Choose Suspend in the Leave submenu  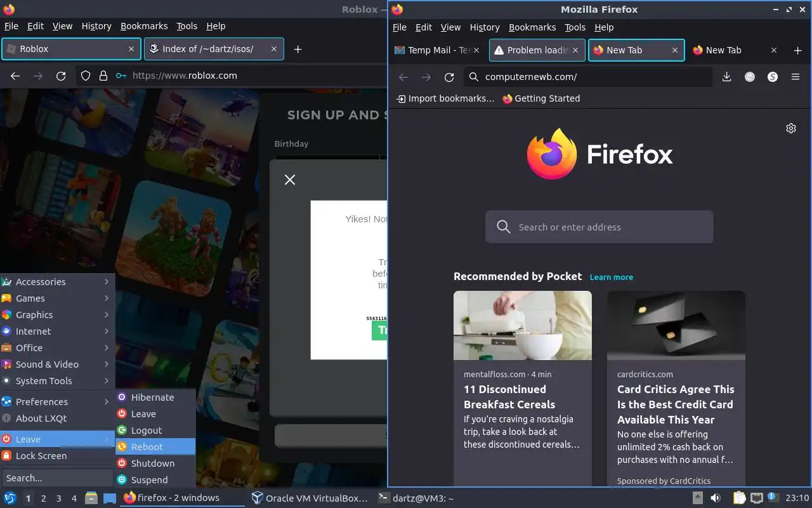[155, 479]
